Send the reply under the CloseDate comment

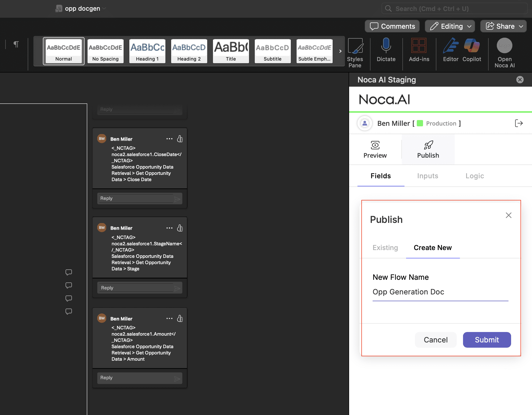177,199
